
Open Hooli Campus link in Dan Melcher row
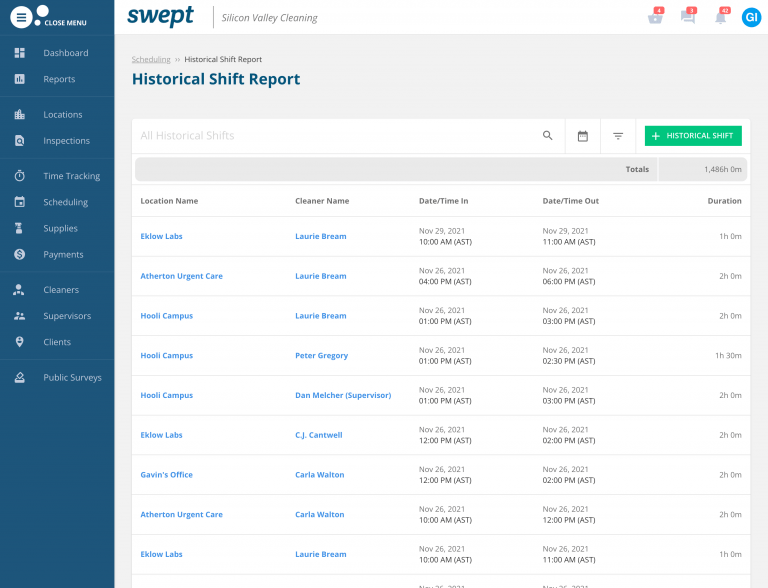click(167, 395)
